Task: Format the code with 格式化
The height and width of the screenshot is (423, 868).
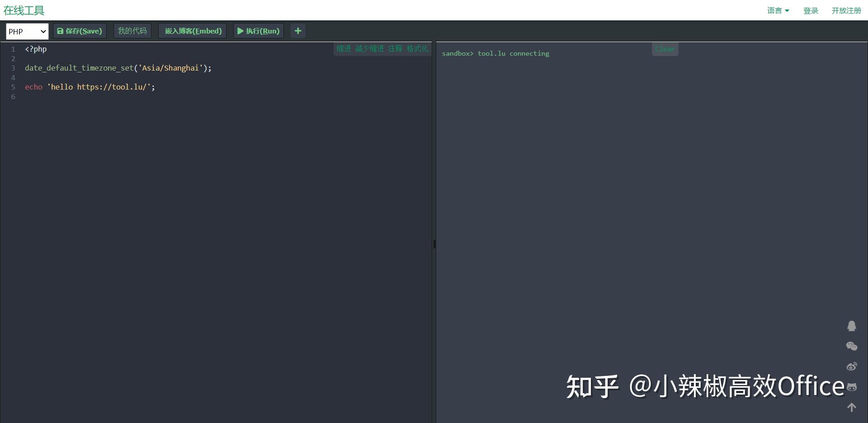Action: click(417, 48)
